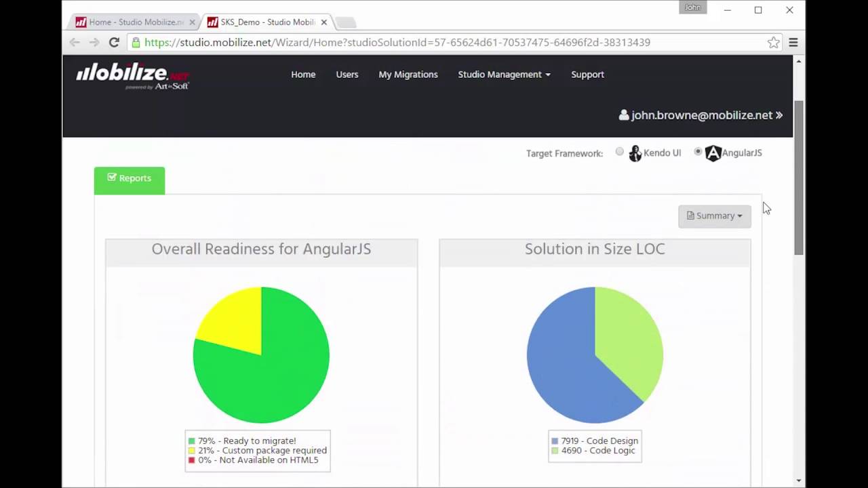The width and height of the screenshot is (868, 488).
Task: Bookmark this page with the star icon
Action: 773,42
